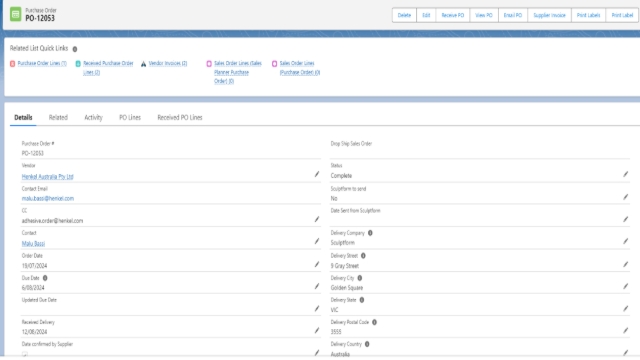Switch to the Related tab
This screenshot has width=640, height=360.
58,118
